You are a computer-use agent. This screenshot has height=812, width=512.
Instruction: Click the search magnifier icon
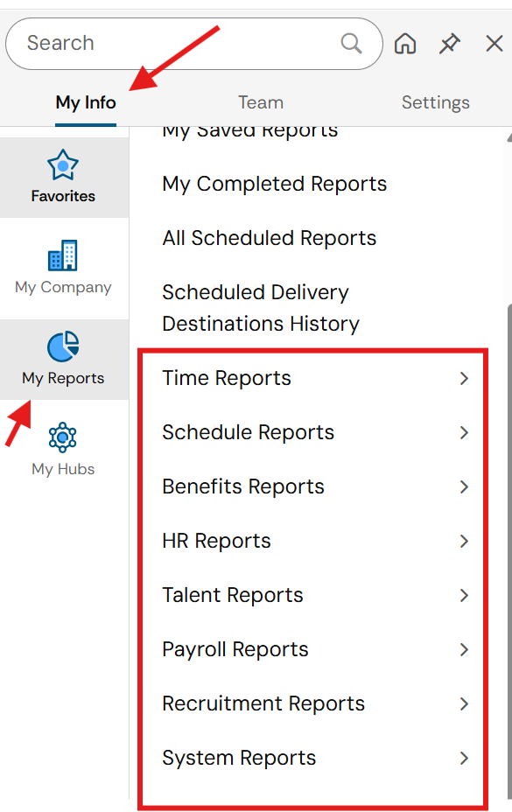click(x=351, y=43)
